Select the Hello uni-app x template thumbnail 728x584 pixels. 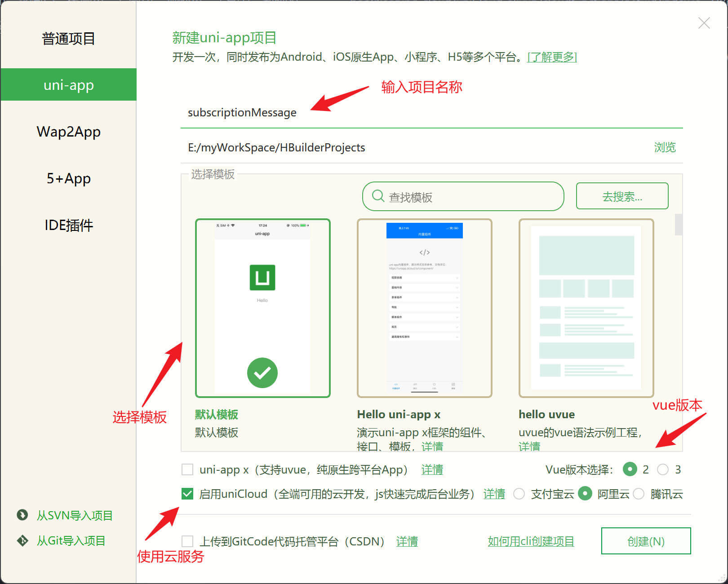tap(424, 308)
